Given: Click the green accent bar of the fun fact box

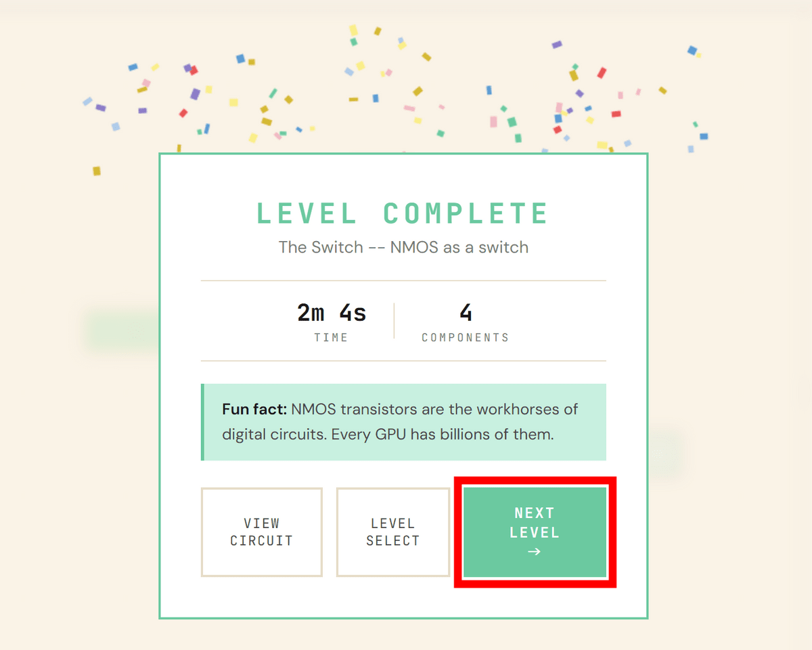Looking at the screenshot, I should [202, 422].
